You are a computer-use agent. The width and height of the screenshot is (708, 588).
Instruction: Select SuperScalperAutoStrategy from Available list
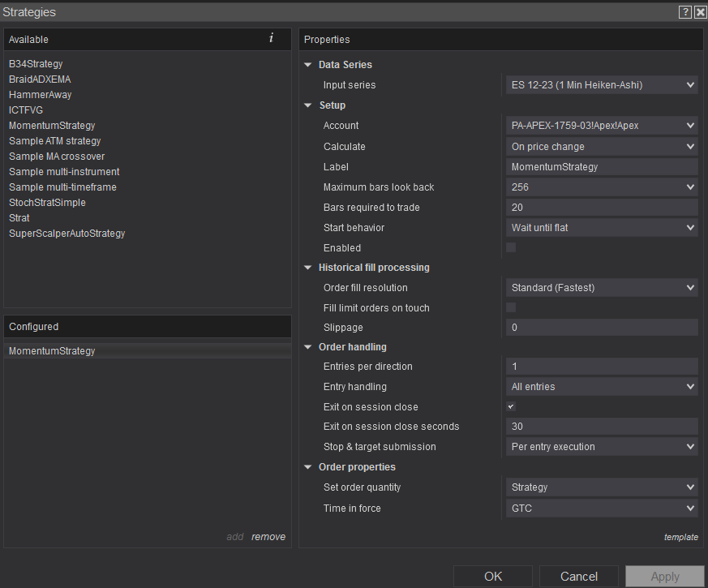(67, 234)
